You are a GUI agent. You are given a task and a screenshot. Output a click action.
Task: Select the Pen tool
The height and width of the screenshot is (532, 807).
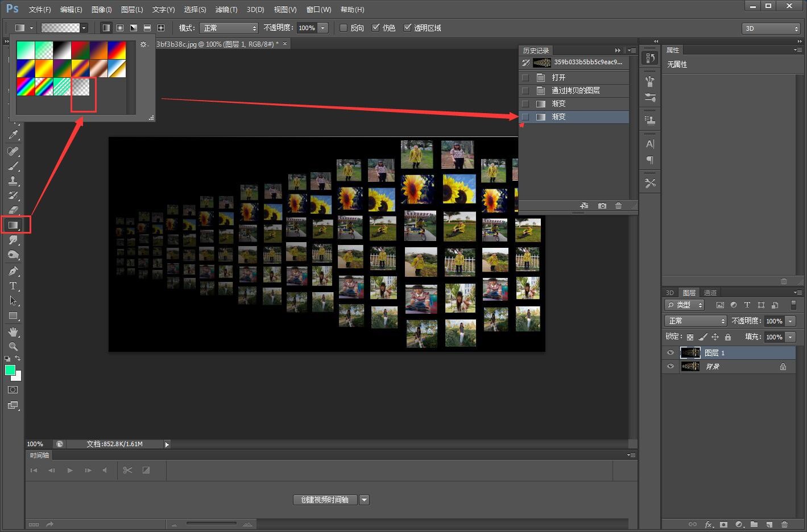click(13, 271)
